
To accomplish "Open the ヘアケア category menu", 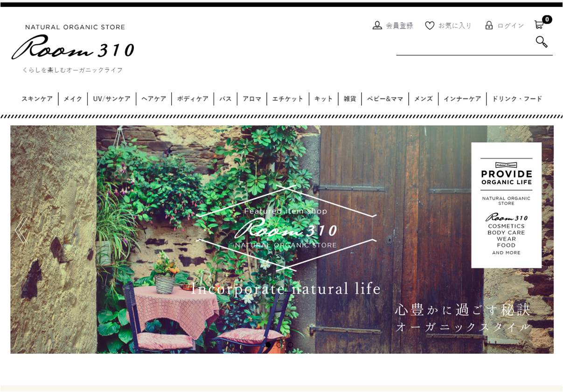I will [153, 99].
